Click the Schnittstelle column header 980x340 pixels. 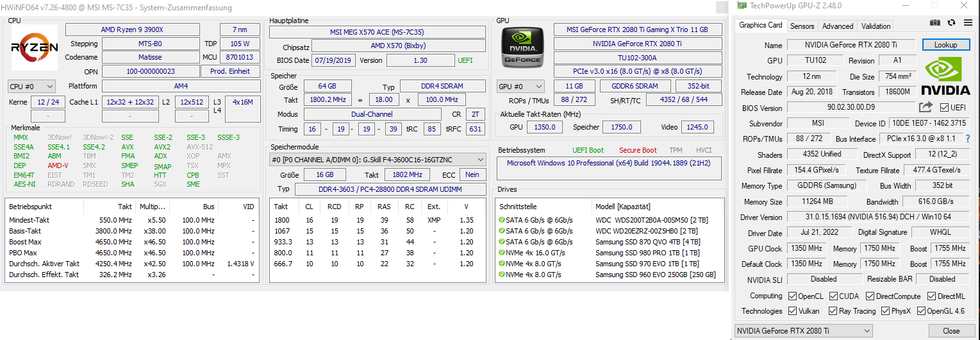544,207
